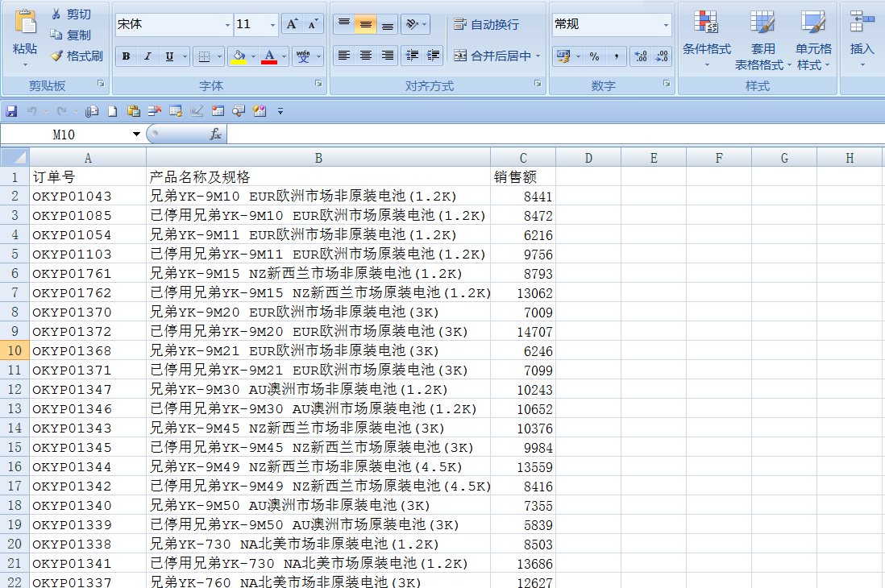Toggle bottom vertical alignment
Viewport: 885px width, 588px height.
[x=387, y=24]
